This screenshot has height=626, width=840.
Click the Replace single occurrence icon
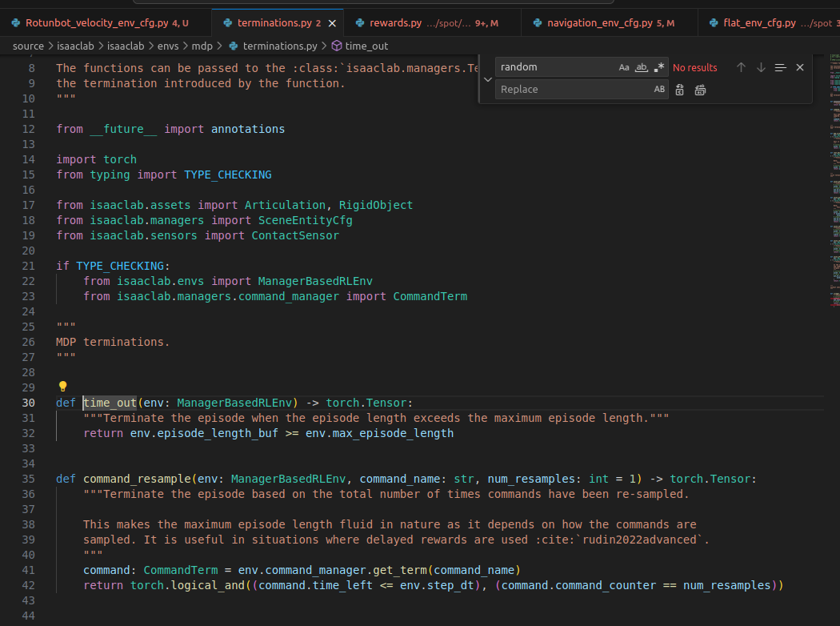679,90
